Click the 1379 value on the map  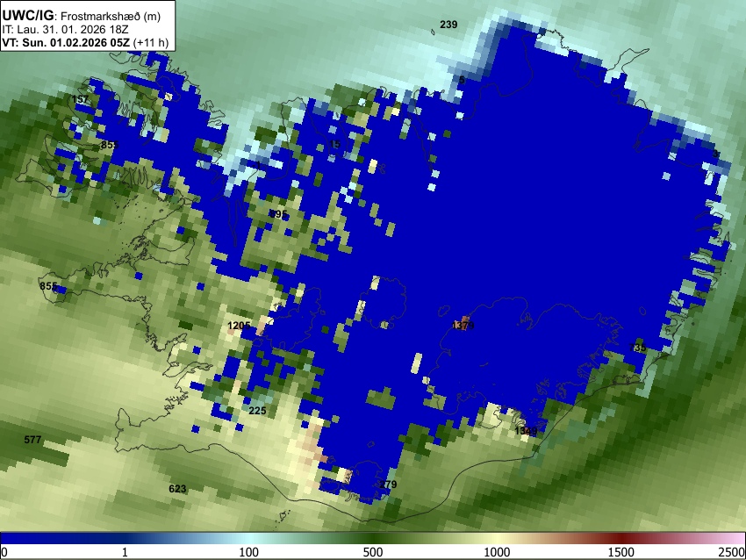(463, 326)
